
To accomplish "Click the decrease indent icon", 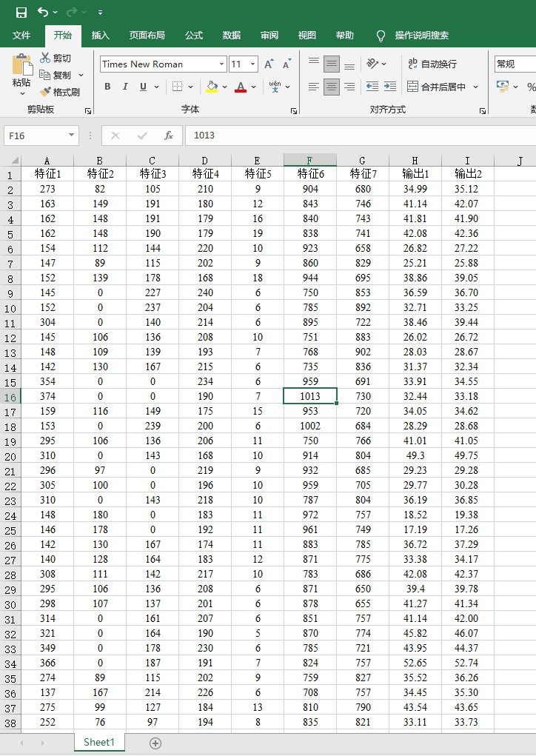I will (x=372, y=87).
